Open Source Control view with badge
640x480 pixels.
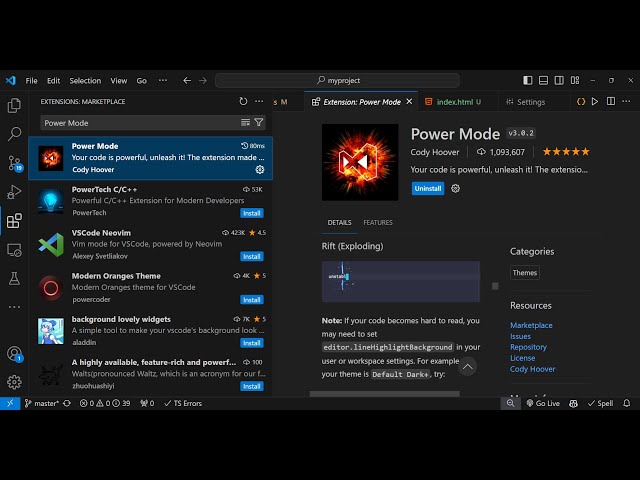point(14,162)
